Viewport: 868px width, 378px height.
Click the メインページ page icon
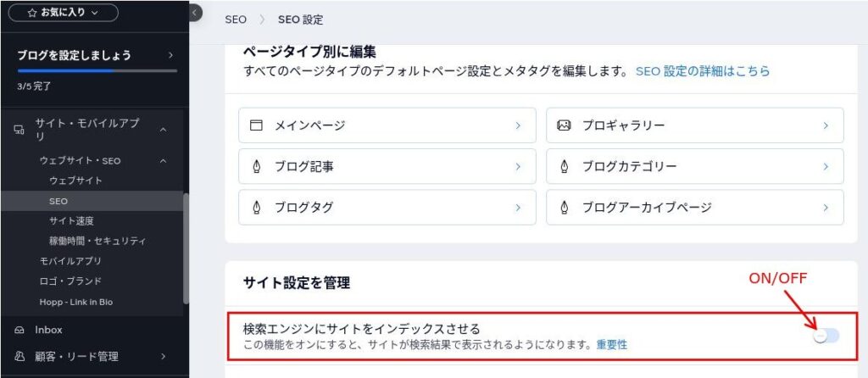point(256,125)
